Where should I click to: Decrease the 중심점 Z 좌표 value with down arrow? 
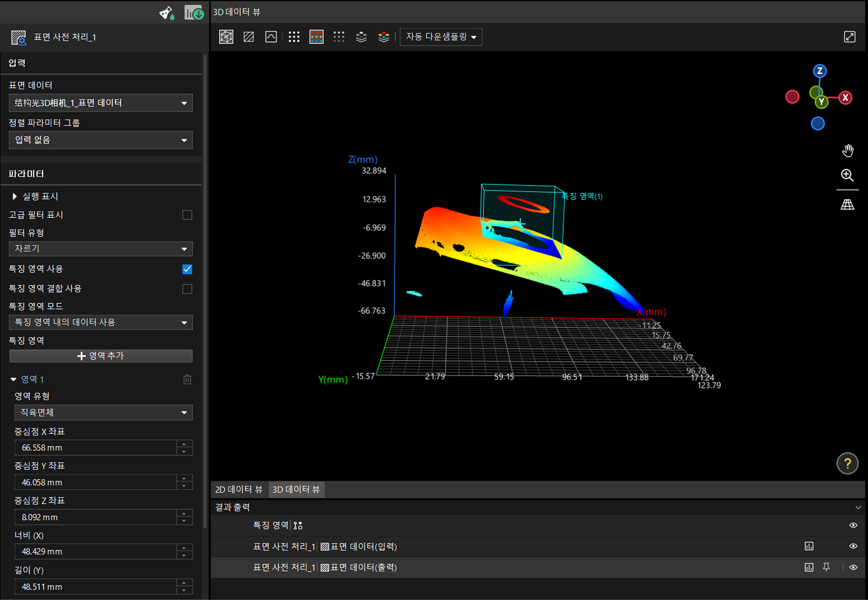(x=184, y=521)
